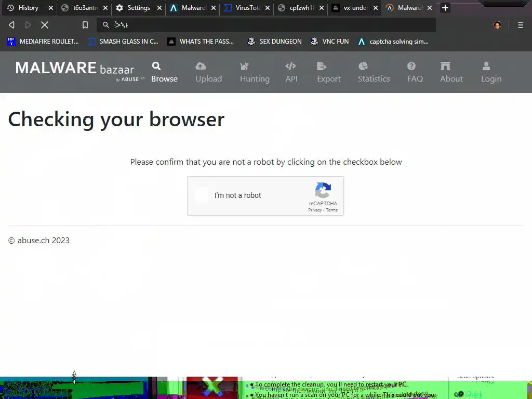Viewport: 532px width, 399px height.
Task: Click the Hunting icon
Action: (x=244, y=66)
